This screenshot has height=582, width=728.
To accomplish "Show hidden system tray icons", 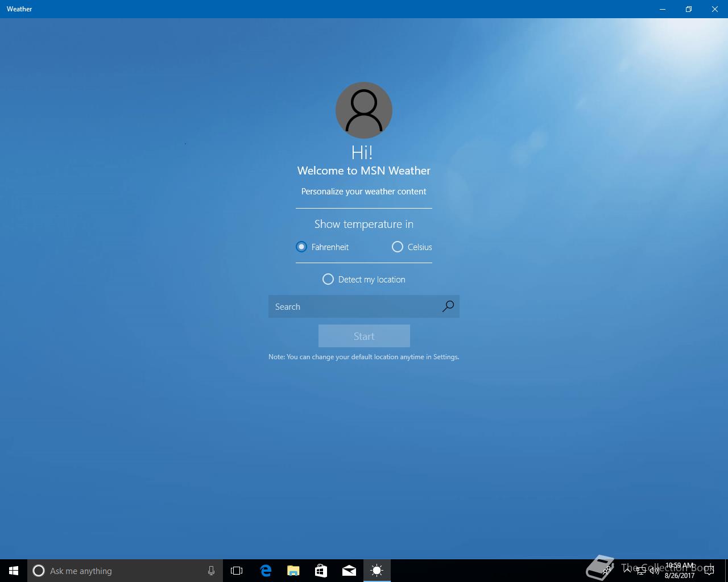I will tap(627, 571).
